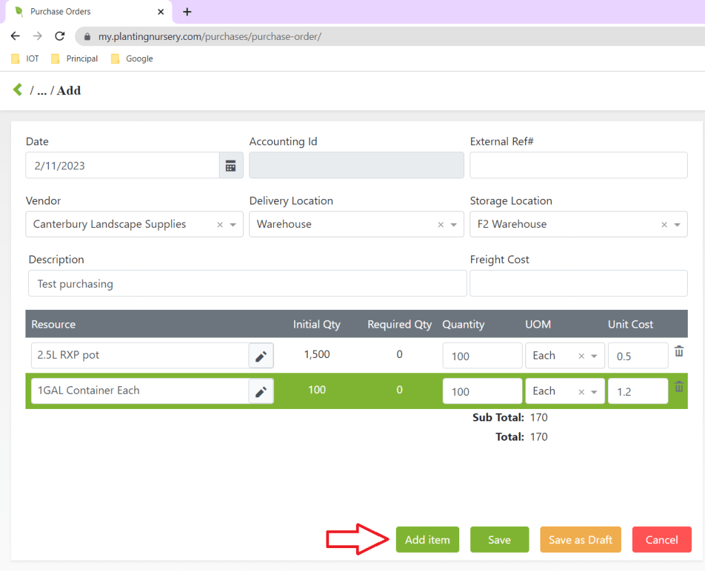
Task: Click pencil icon for 1GAL Container Each
Action: click(261, 392)
